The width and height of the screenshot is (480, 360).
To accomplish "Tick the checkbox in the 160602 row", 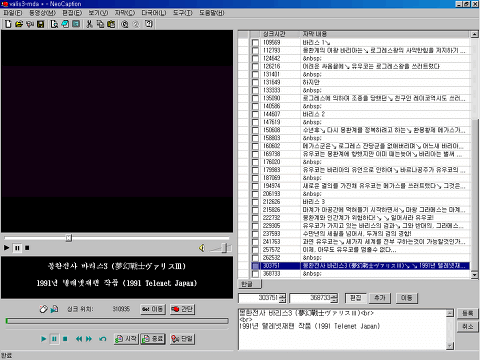I will tap(255, 146).
